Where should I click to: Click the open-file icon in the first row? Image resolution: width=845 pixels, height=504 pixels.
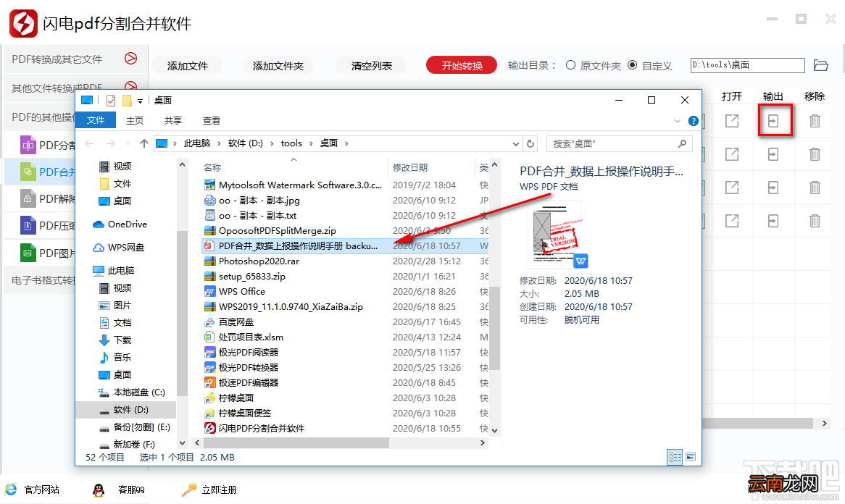(x=732, y=121)
